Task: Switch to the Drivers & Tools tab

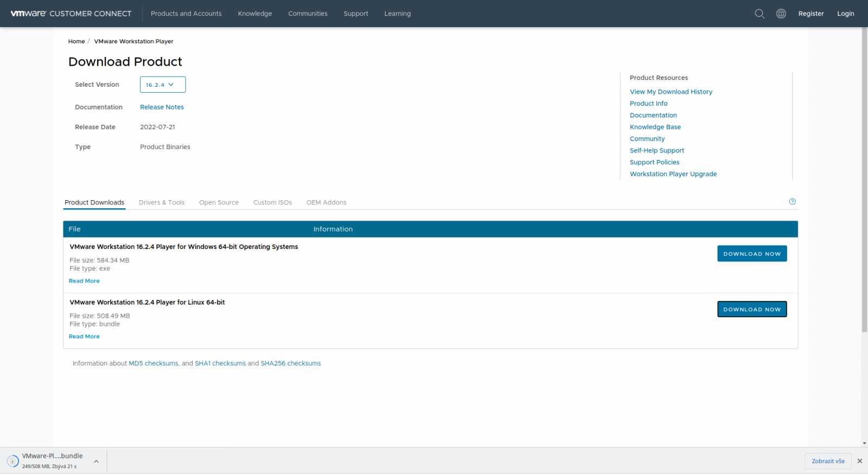Action: coord(162,202)
